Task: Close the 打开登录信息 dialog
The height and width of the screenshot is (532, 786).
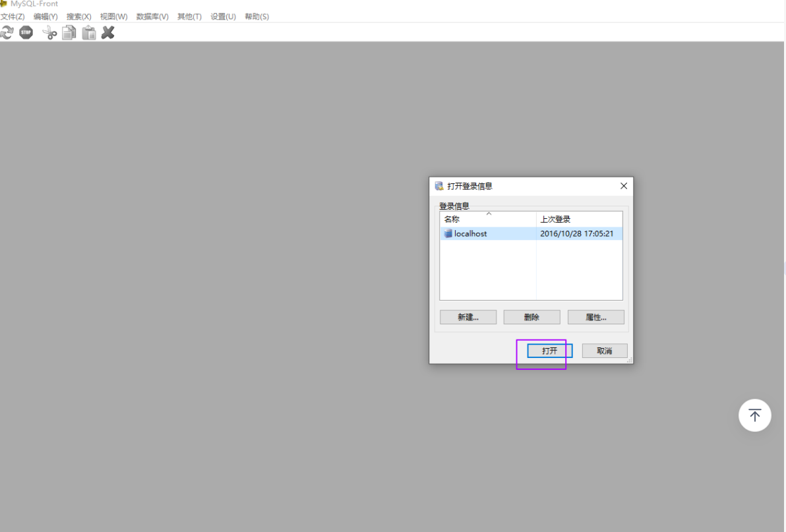Action: point(624,186)
